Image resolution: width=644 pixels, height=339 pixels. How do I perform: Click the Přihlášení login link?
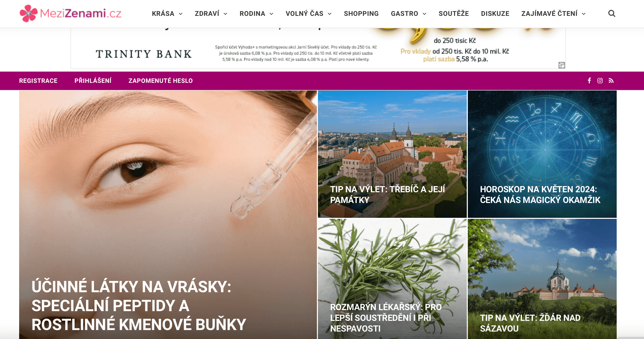coord(93,81)
